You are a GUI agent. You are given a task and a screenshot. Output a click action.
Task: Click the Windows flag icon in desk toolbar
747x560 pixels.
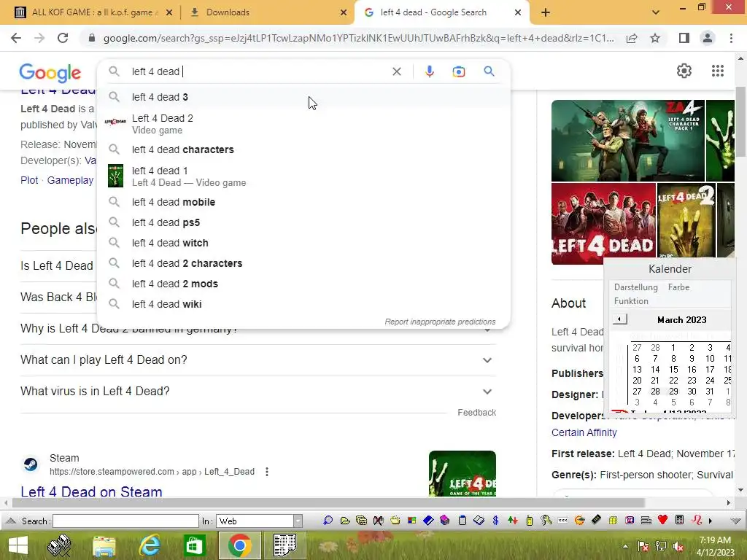pyautogui.click(x=411, y=521)
